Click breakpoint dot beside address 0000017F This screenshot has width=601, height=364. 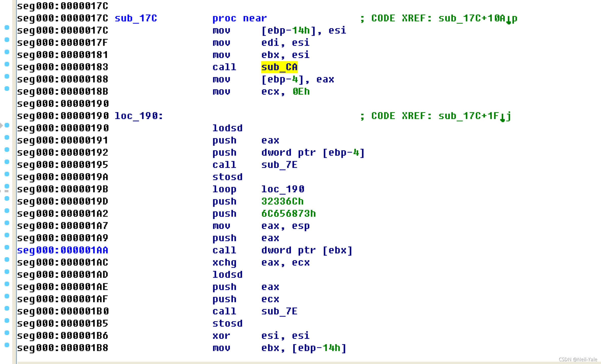click(7, 40)
